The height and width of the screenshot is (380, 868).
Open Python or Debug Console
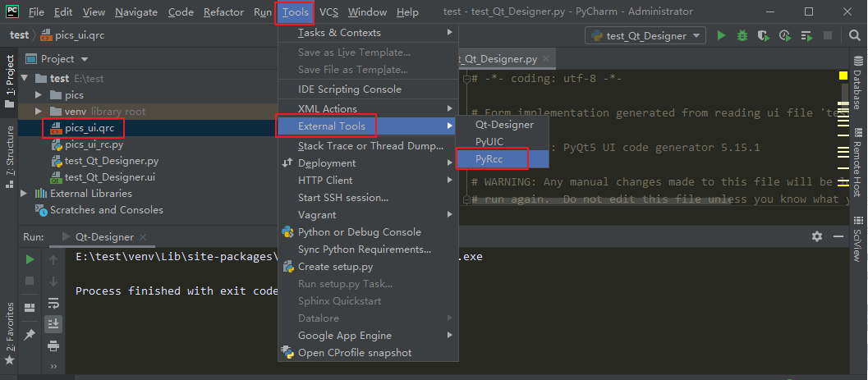pos(368,231)
